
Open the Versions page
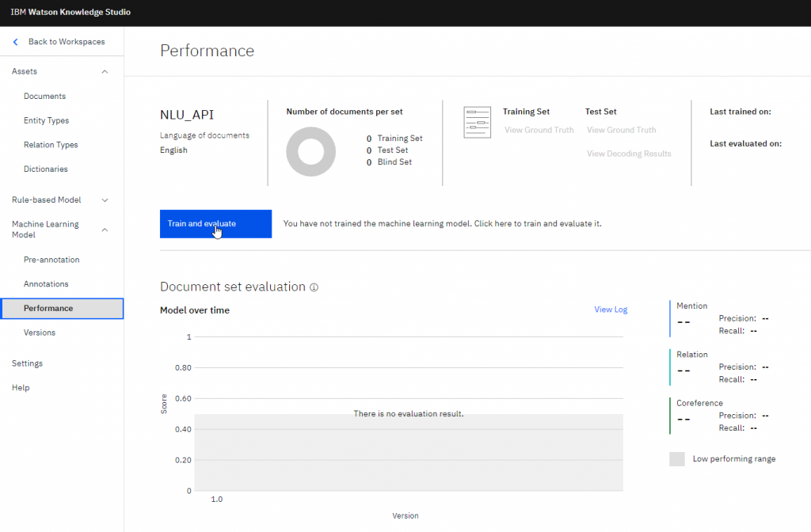(x=40, y=332)
